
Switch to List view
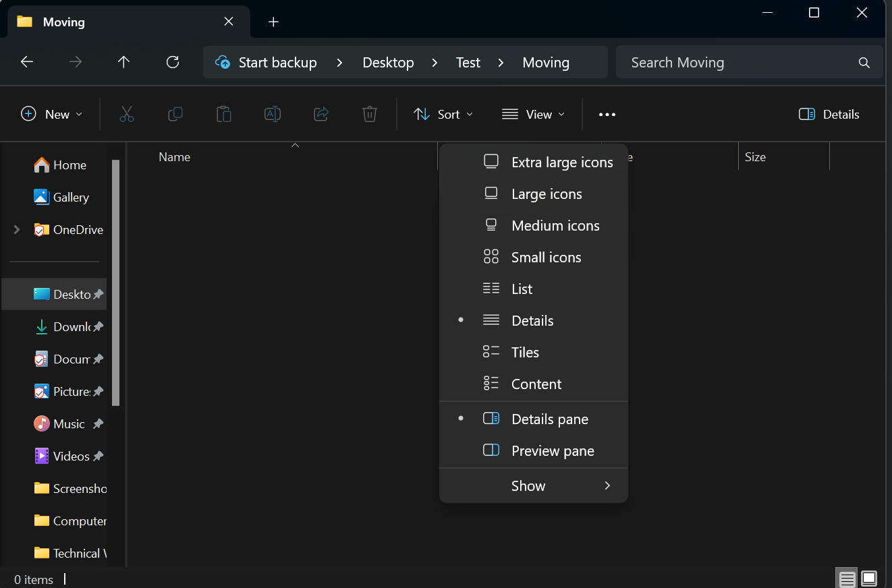click(x=534, y=289)
